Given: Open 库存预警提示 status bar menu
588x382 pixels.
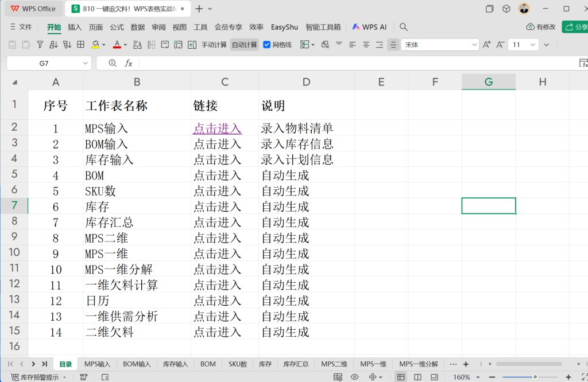Looking at the screenshot, I should pyautogui.click(x=38, y=377).
